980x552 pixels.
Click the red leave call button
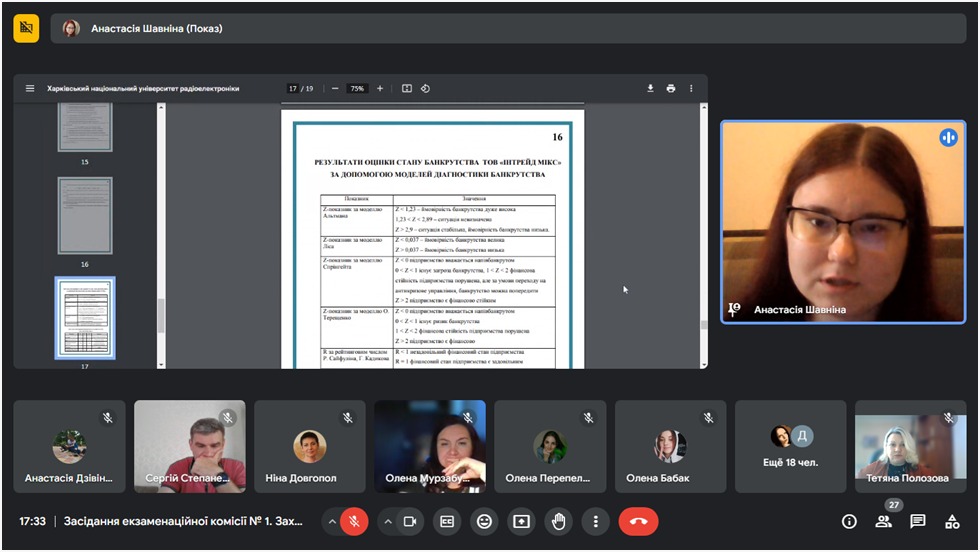(638, 521)
